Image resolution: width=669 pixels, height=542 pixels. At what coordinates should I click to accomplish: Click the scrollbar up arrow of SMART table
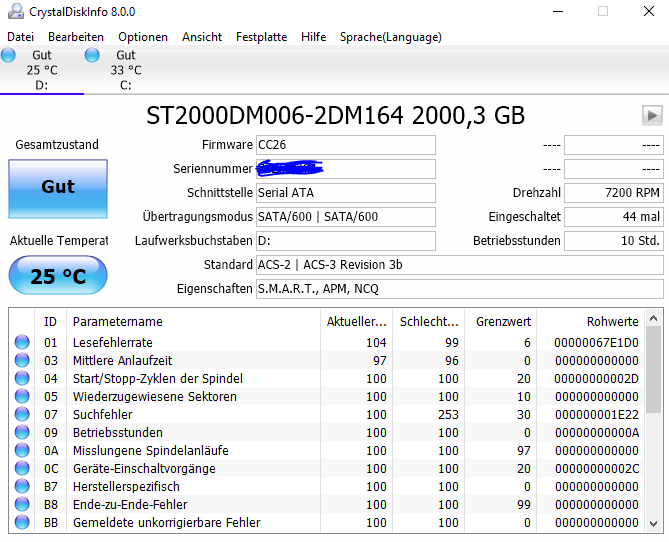click(x=653, y=318)
